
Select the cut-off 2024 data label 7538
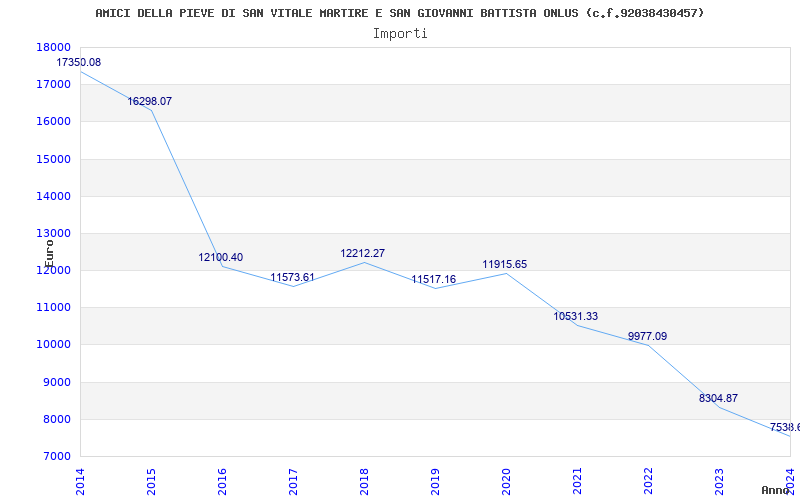(785, 427)
